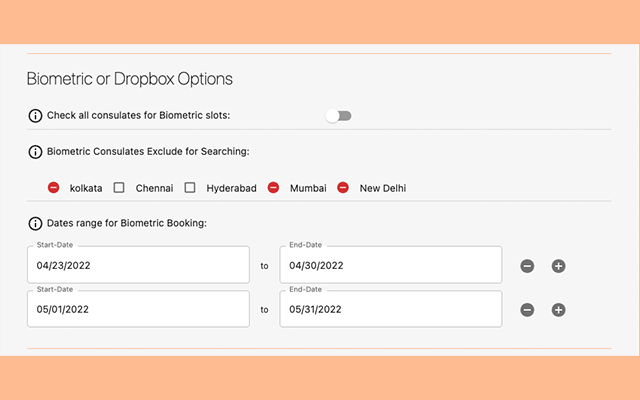Click Start-Date field showing 05/01/2022
This screenshot has width=640, height=400.
point(138,310)
